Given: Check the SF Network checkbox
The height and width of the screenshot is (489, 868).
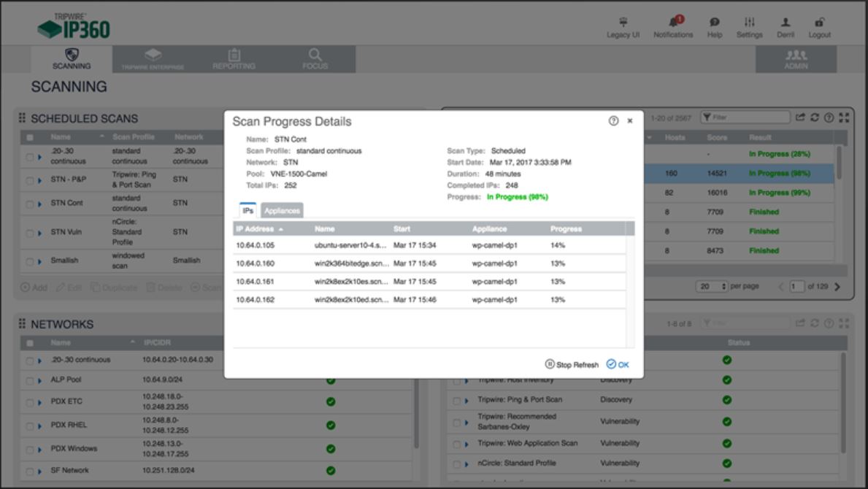Looking at the screenshot, I should click(30, 472).
